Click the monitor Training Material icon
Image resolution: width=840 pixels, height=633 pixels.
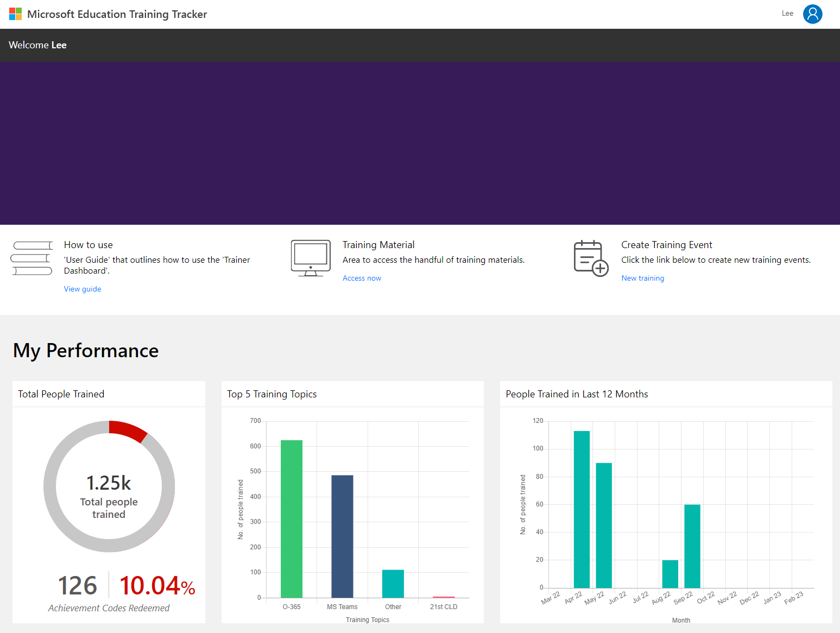(311, 258)
